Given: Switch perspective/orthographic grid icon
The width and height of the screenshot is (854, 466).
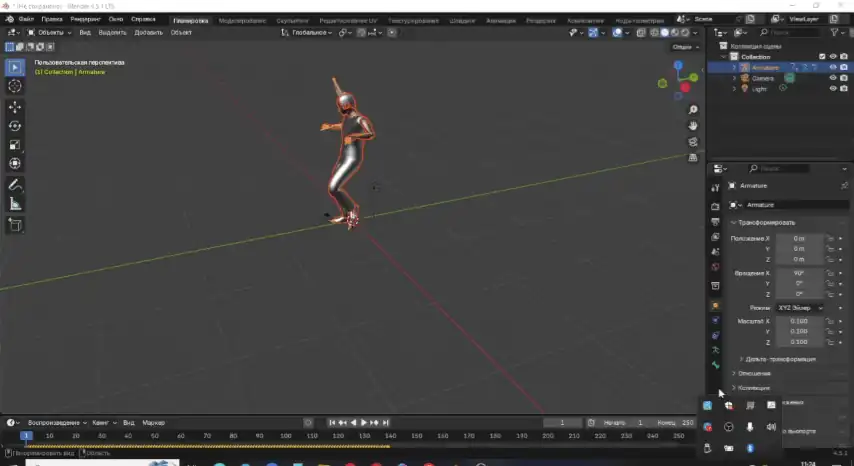Looking at the screenshot, I should tap(693, 157).
